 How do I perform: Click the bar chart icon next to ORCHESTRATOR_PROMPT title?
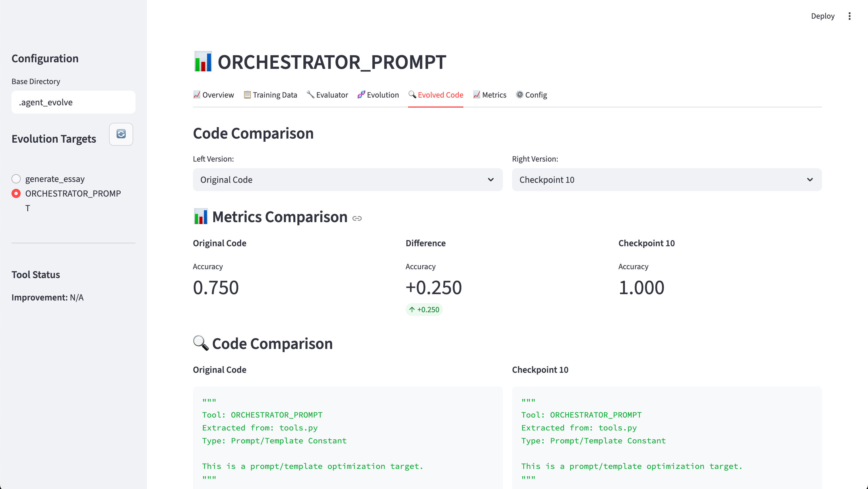click(x=203, y=62)
